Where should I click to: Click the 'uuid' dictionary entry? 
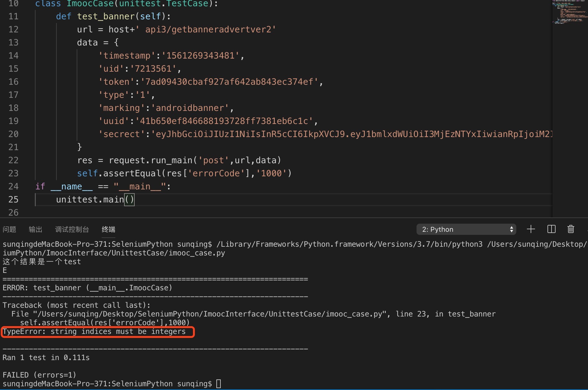[x=208, y=121]
